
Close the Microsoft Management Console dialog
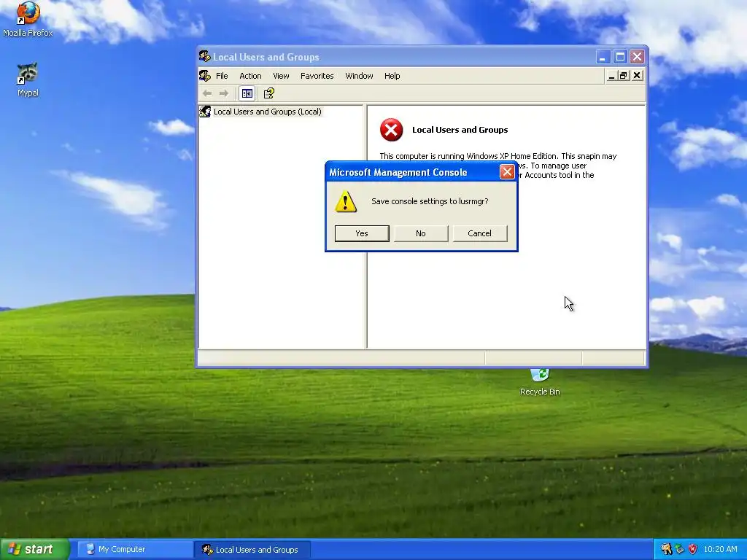[507, 171]
